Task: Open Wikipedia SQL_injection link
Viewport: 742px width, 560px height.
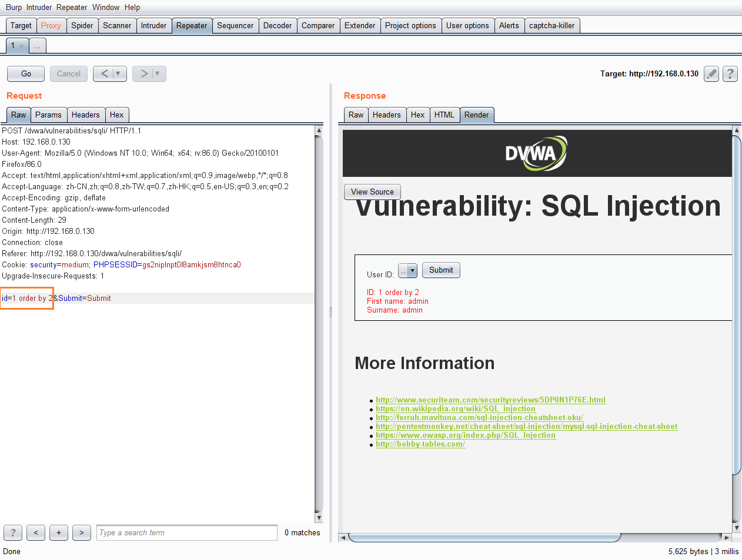Action: point(456,408)
